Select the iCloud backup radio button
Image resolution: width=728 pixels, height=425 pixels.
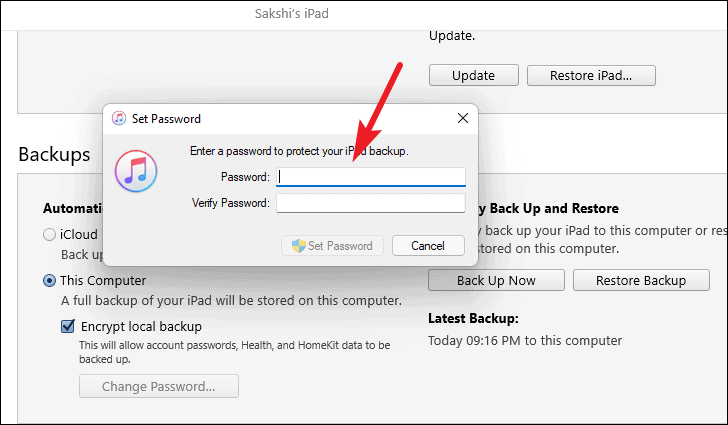[x=49, y=235]
